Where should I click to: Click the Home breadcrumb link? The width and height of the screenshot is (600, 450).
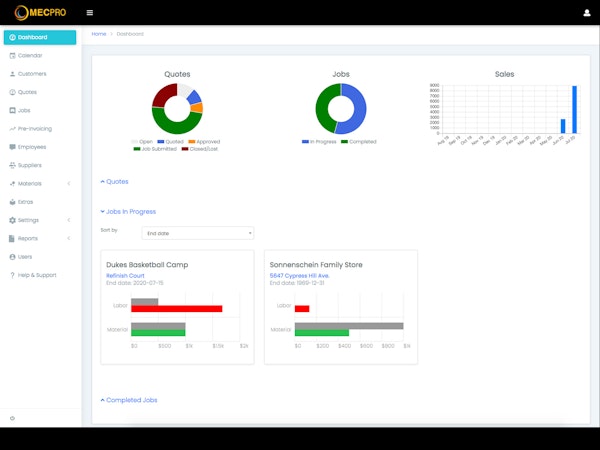tap(99, 34)
